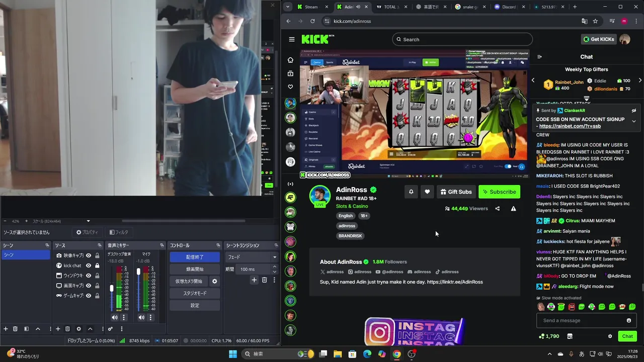The width and height of the screenshot is (644, 362).
Task: Lock the 映像キャプチャ source
Action: [x=97, y=255]
